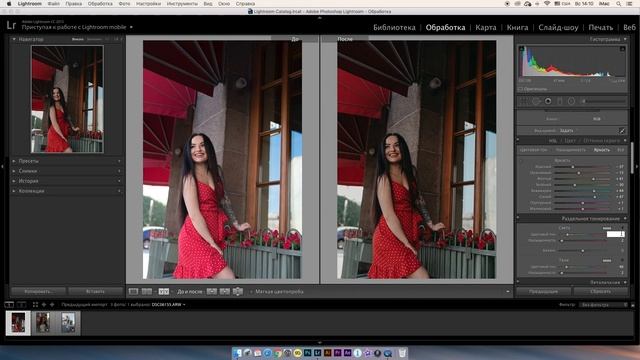
Task: Toggle HSL panel on/off switch
Action: (518, 139)
